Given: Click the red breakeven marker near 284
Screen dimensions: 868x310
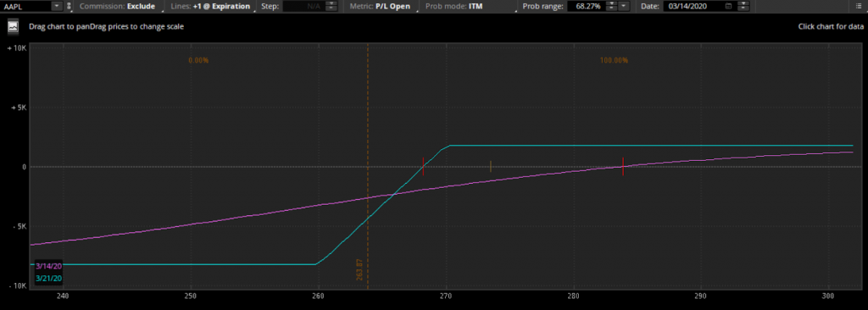Looking at the screenshot, I should coord(623,167).
